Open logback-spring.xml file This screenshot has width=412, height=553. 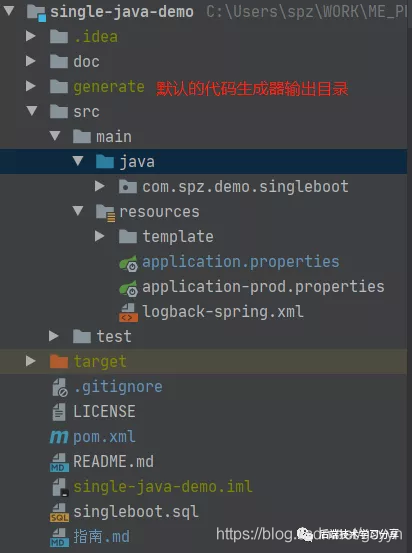pyautogui.click(x=223, y=312)
